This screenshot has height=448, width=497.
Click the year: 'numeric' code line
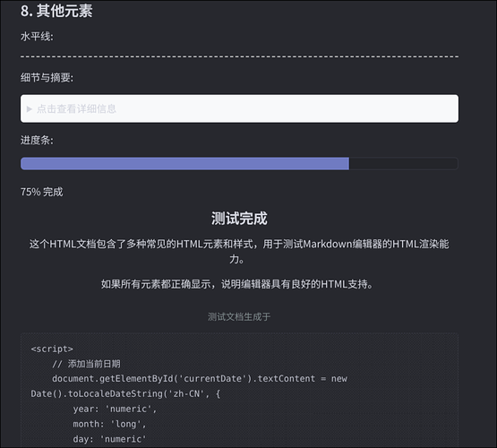click(115, 409)
